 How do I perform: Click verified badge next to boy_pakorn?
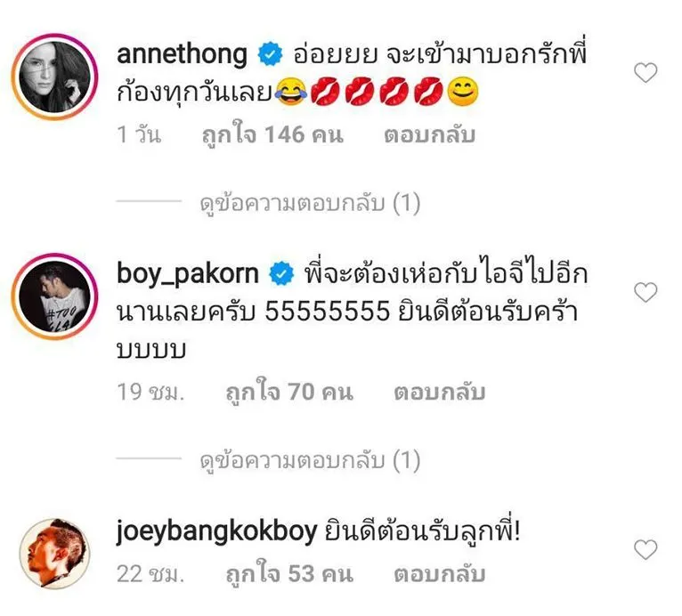(281, 273)
